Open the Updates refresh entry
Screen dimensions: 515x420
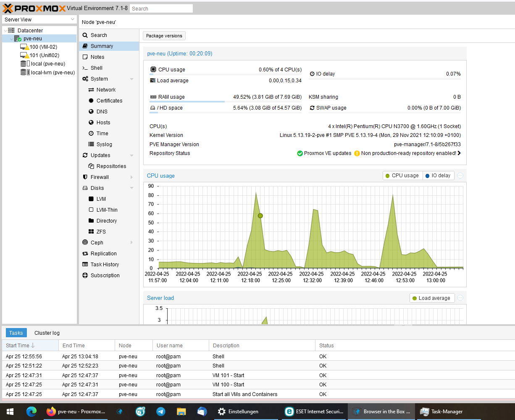(109, 155)
